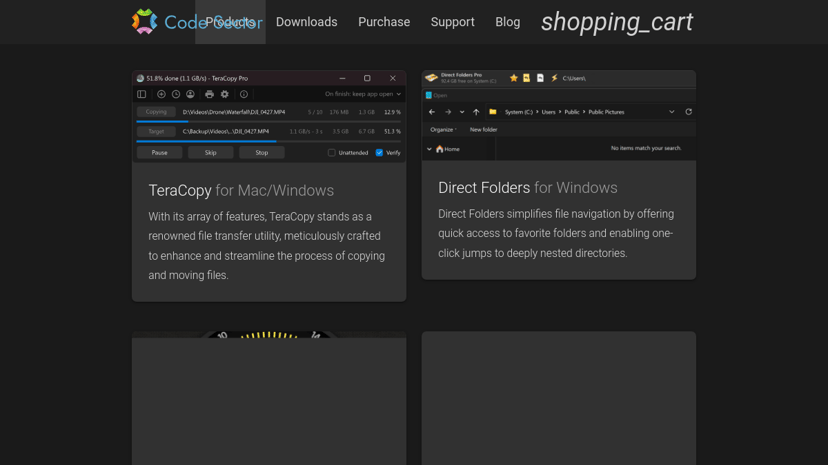Image resolution: width=828 pixels, height=465 pixels.
Task: Select Users breadcrumb
Action: coord(548,112)
